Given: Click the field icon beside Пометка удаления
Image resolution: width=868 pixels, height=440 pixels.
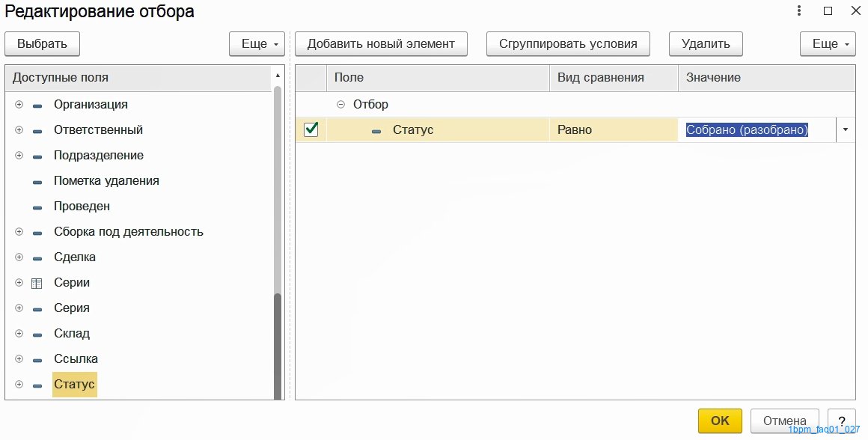Looking at the screenshot, I should pyautogui.click(x=37, y=182).
